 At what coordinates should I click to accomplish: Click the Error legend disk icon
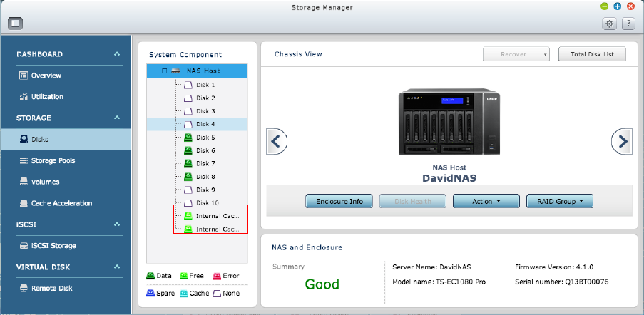coord(218,276)
